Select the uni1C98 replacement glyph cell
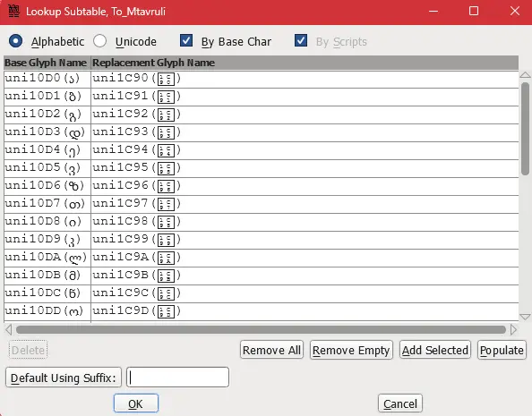Viewport: 532px width, 416px height. [305, 222]
